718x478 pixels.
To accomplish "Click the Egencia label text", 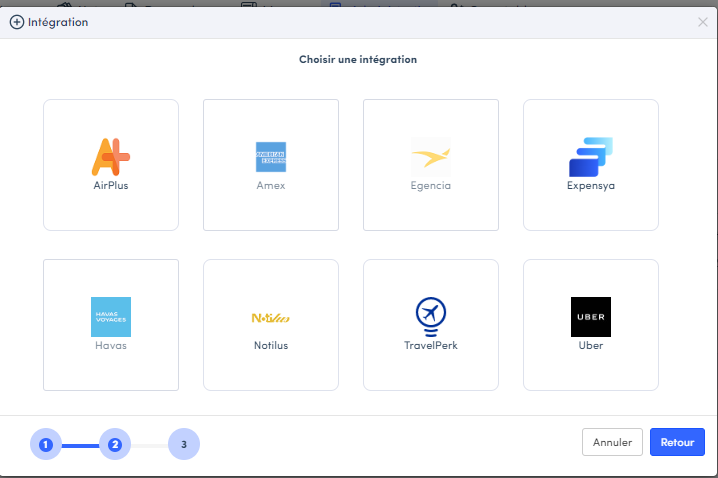I will point(430,185).
